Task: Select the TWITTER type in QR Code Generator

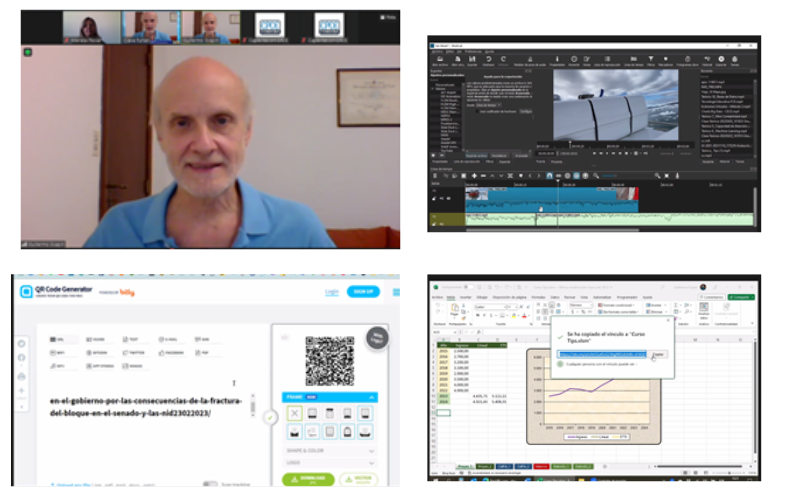Action: [134, 353]
